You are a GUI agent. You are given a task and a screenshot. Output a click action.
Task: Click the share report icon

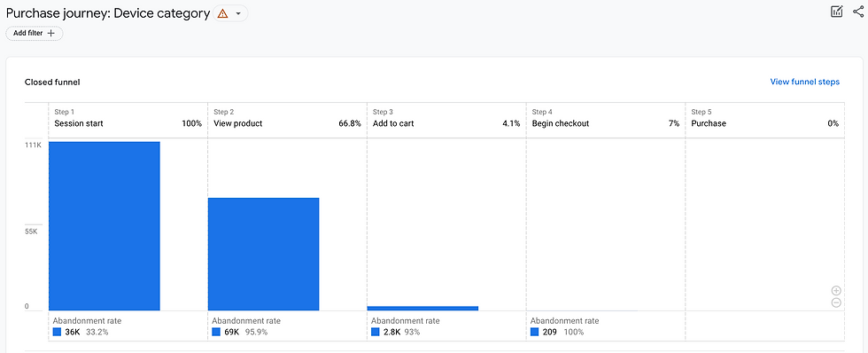pos(858,11)
